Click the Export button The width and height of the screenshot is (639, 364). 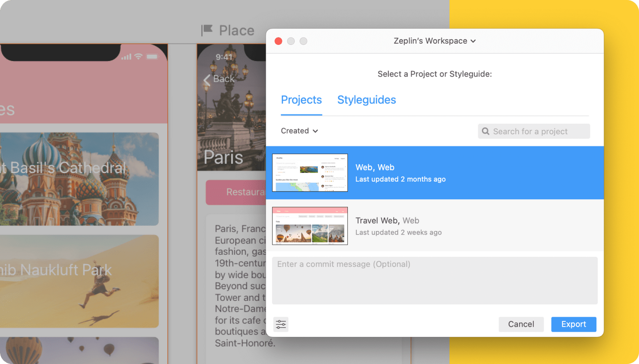573,324
